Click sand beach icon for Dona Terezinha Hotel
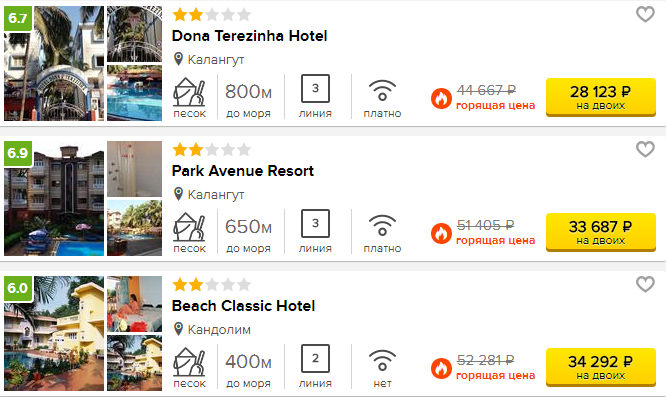Viewport: 666px width, 397px height. (189, 92)
